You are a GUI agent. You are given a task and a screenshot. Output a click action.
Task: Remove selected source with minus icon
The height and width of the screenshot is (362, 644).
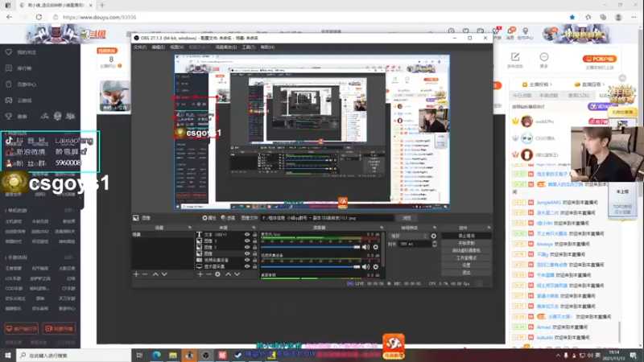click(208, 274)
